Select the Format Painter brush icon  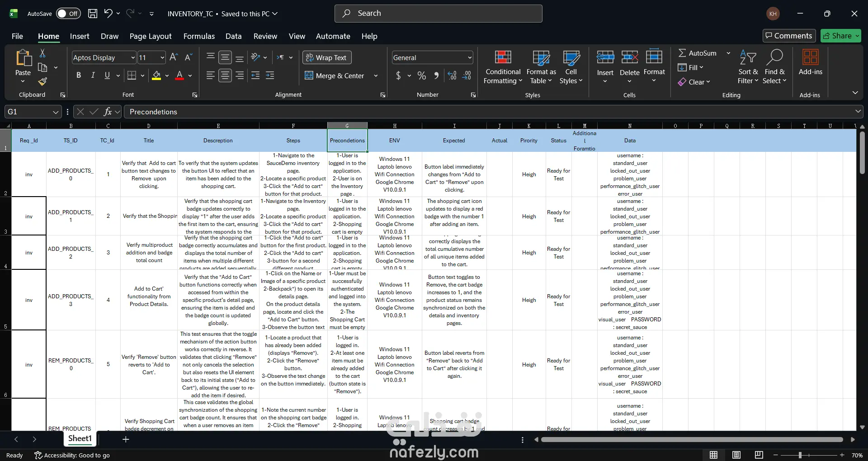(42, 81)
